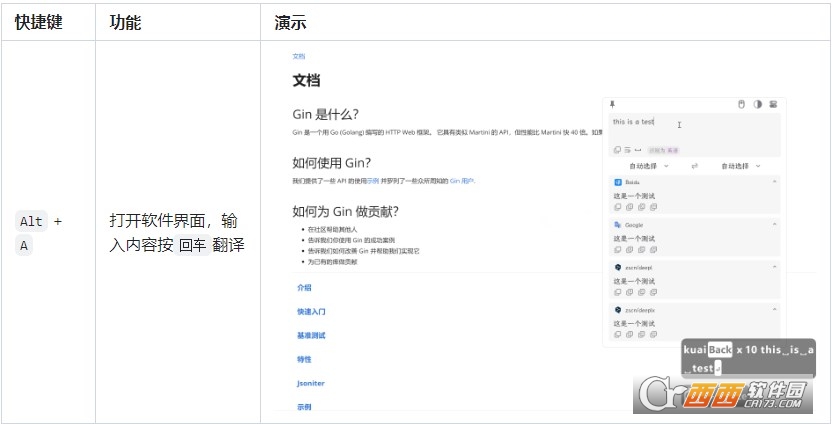The height and width of the screenshot is (424, 833).
Task: Click the rightmost action icon under the zscn/deeplx result
Action: (653, 334)
